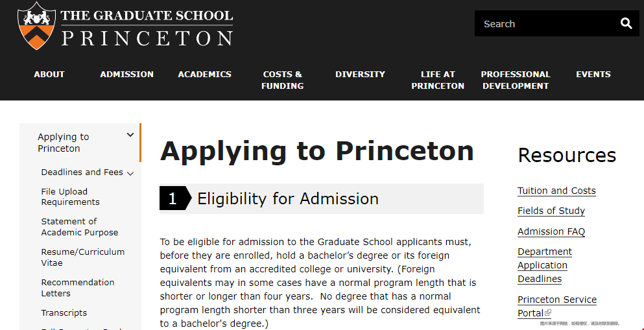Open the EVENTS navigation menu
The width and height of the screenshot is (644, 330).
(x=593, y=75)
